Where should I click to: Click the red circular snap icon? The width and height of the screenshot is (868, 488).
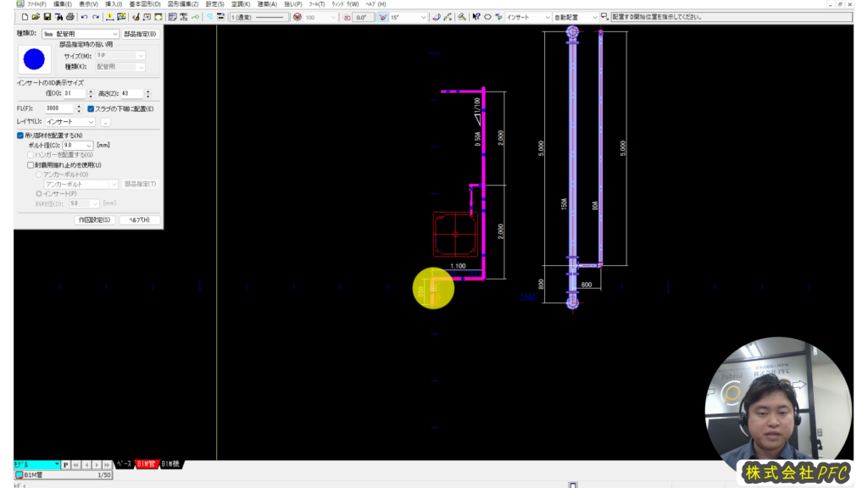pos(298,17)
